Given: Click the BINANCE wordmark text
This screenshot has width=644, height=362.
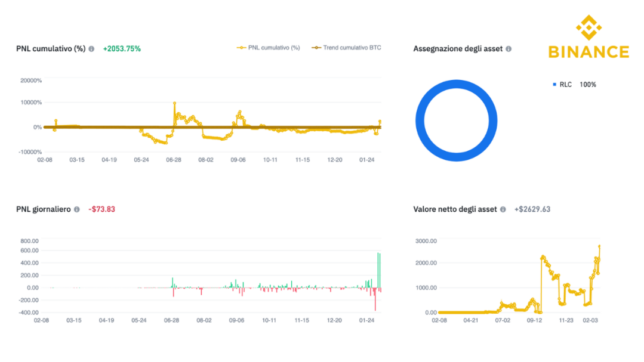Looking at the screenshot, I should coord(588,52).
